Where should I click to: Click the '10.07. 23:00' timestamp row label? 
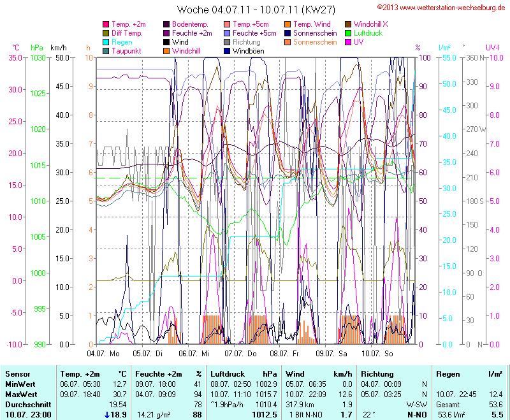(x=28, y=415)
